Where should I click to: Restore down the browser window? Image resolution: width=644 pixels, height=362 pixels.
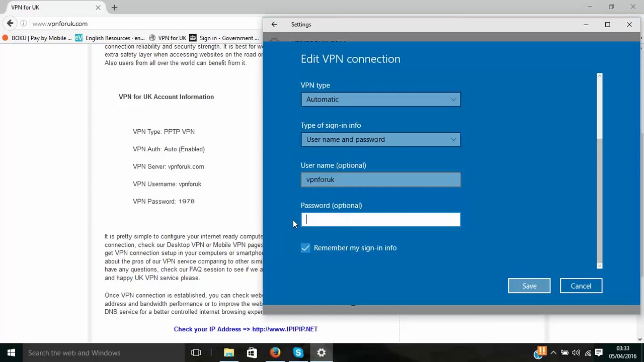click(x=611, y=7)
